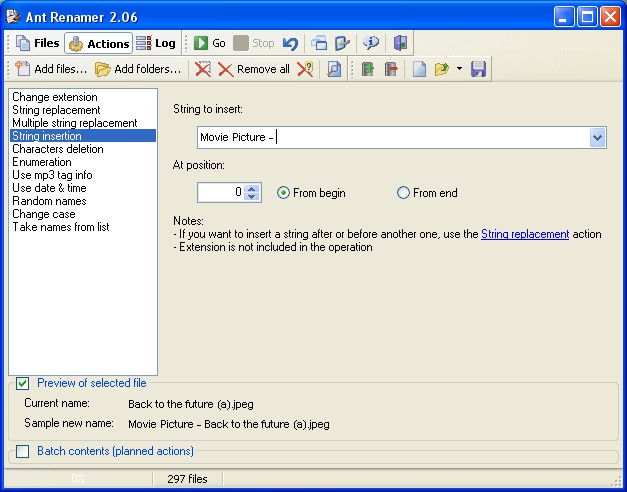Follow the String replacement link in notes
The image size is (627, 492).
(x=525, y=234)
